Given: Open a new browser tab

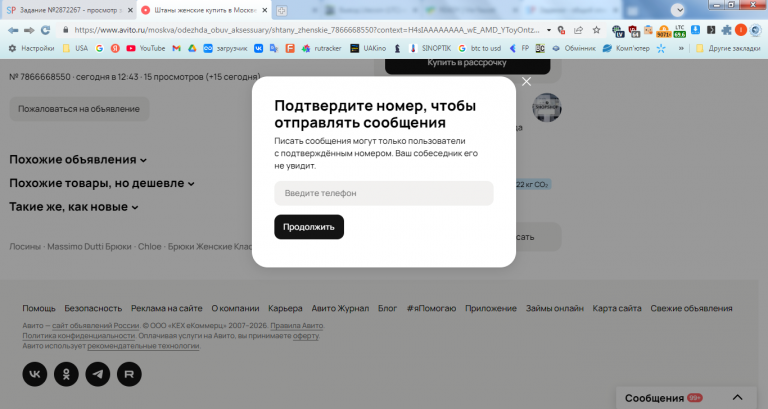Looking at the screenshot, I should (x=281, y=11).
